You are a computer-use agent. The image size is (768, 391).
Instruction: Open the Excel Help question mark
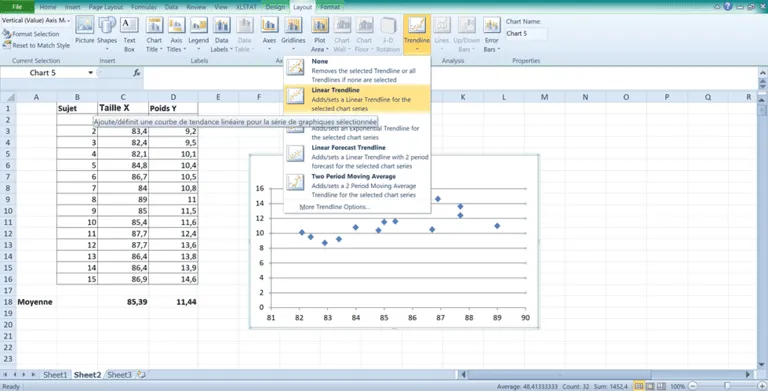pos(728,6)
